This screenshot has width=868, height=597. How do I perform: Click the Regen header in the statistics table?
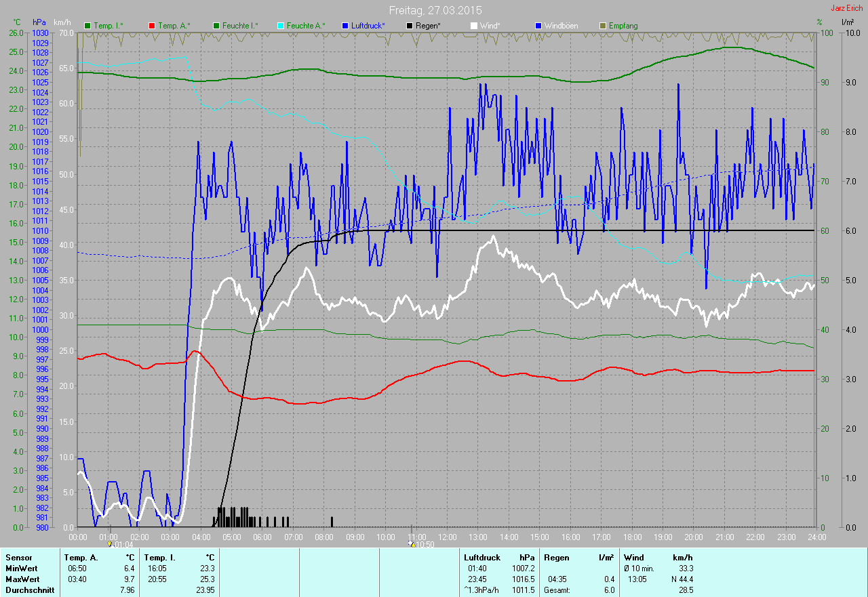pos(555,558)
